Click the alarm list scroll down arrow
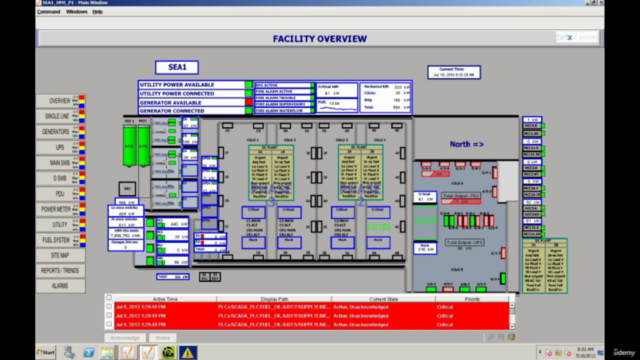Image resolution: width=640 pixels, height=360 pixels. (x=512, y=327)
